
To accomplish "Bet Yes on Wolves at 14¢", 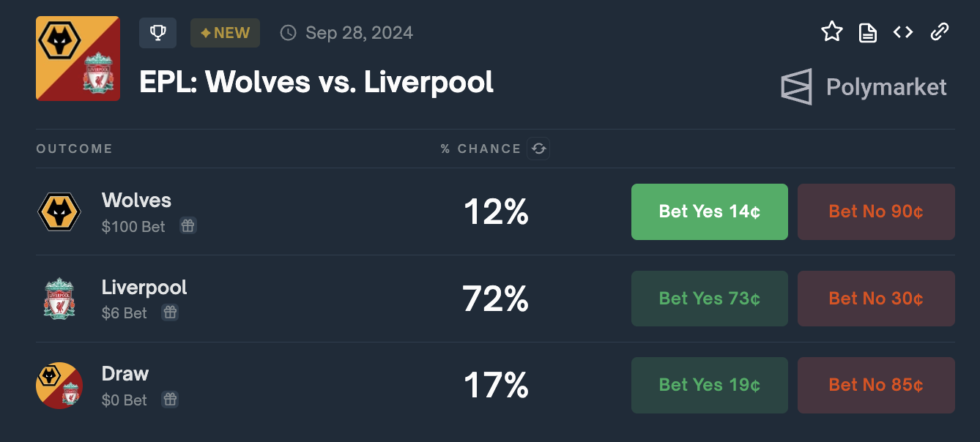I will (709, 211).
